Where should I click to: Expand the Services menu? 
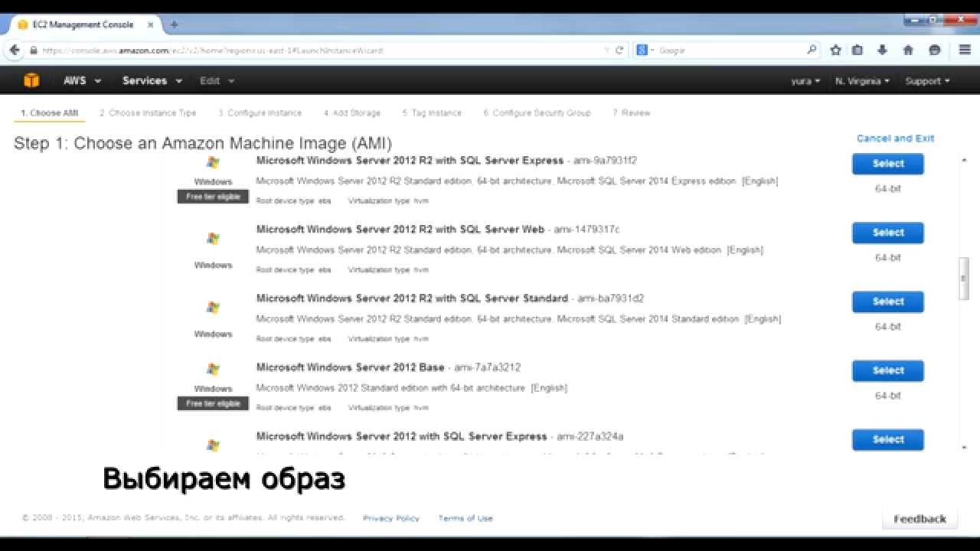point(152,80)
